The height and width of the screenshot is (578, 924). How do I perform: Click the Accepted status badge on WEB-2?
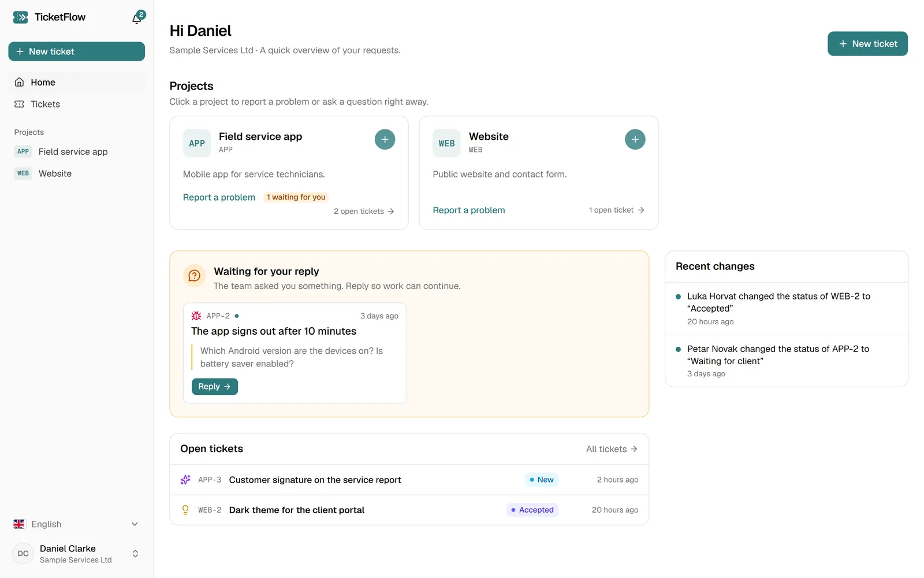click(x=532, y=510)
